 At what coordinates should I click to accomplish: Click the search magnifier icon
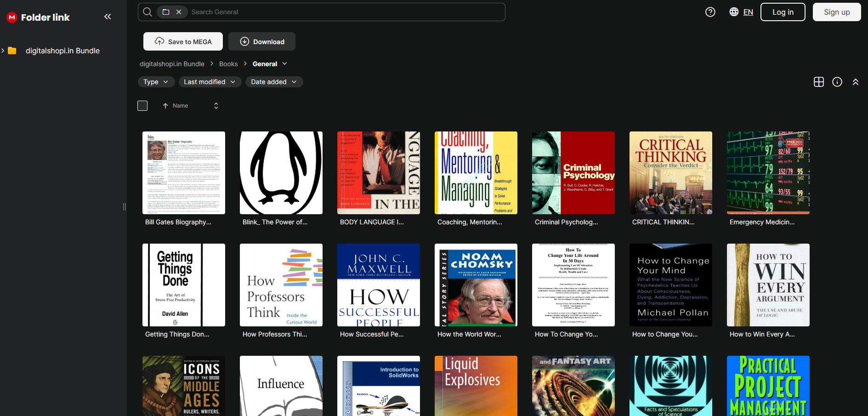point(148,12)
